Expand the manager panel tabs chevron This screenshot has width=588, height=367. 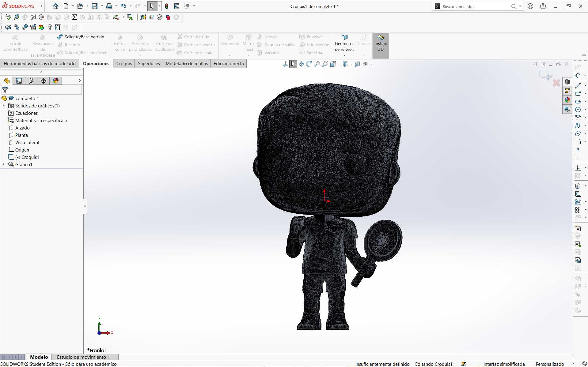[x=79, y=81]
